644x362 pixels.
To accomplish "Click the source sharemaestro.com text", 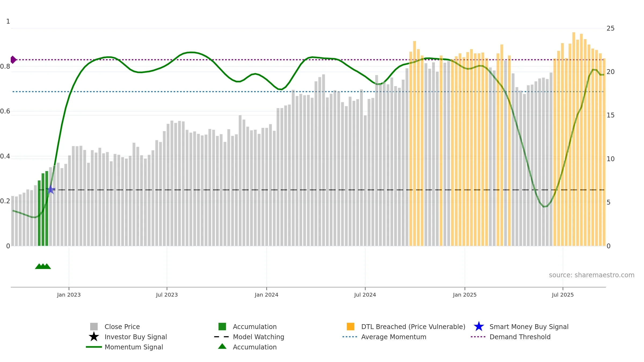I will pos(592,275).
